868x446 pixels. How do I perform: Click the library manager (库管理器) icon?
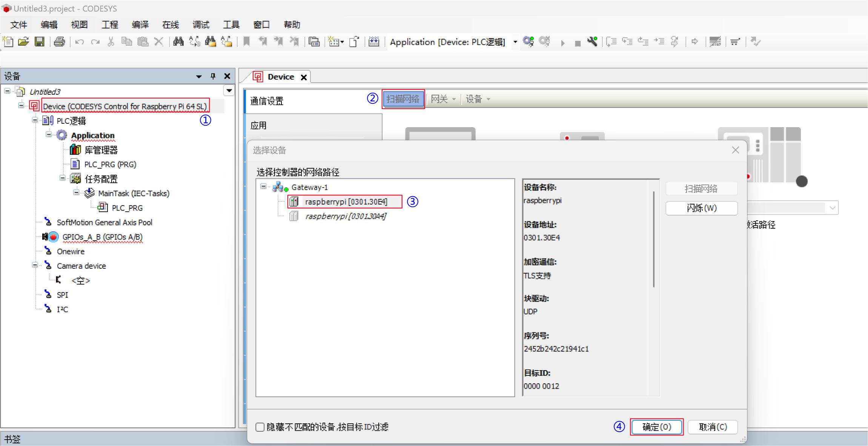tap(75, 150)
